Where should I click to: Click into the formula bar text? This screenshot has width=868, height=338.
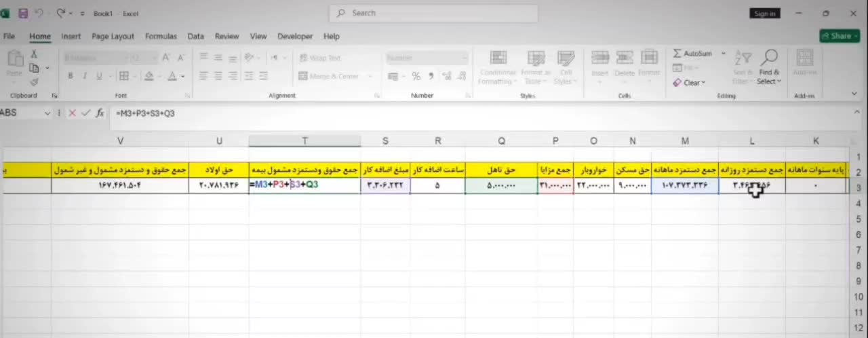145,113
